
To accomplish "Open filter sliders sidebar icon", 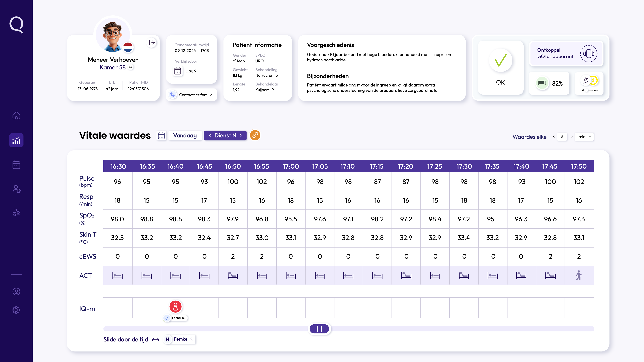I will (x=16, y=212).
